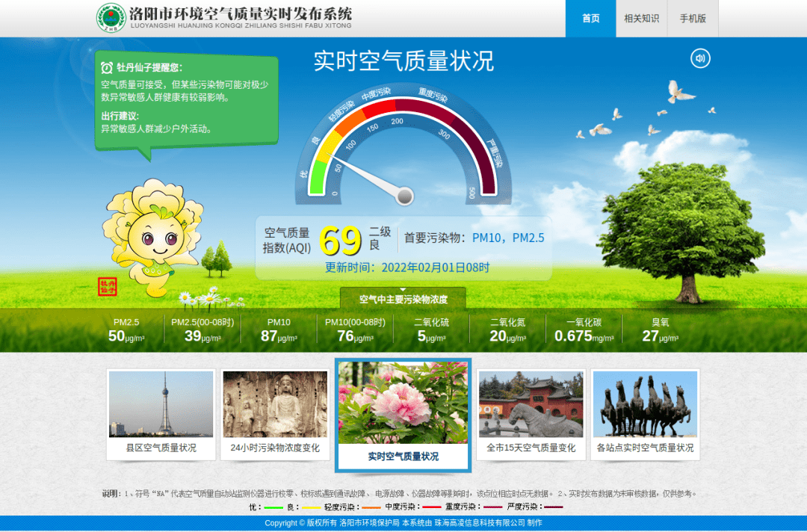The height and width of the screenshot is (532, 807).
Task: Click the 中度污染 red legend swatch
Action: (x=431, y=507)
